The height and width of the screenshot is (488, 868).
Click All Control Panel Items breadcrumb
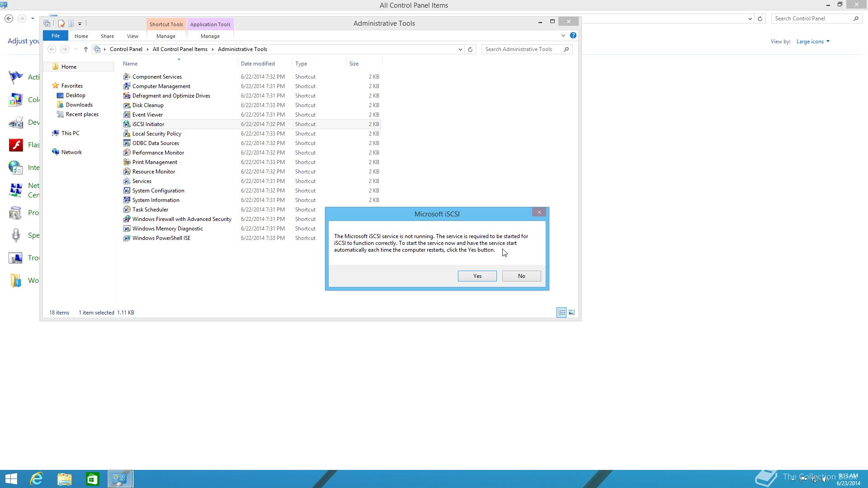point(180,49)
